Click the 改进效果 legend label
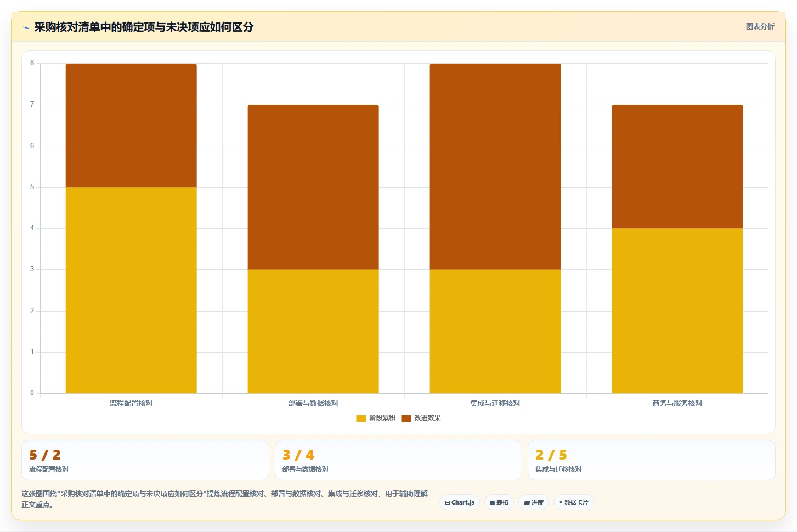The width and height of the screenshot is (797, 532). 427,418
